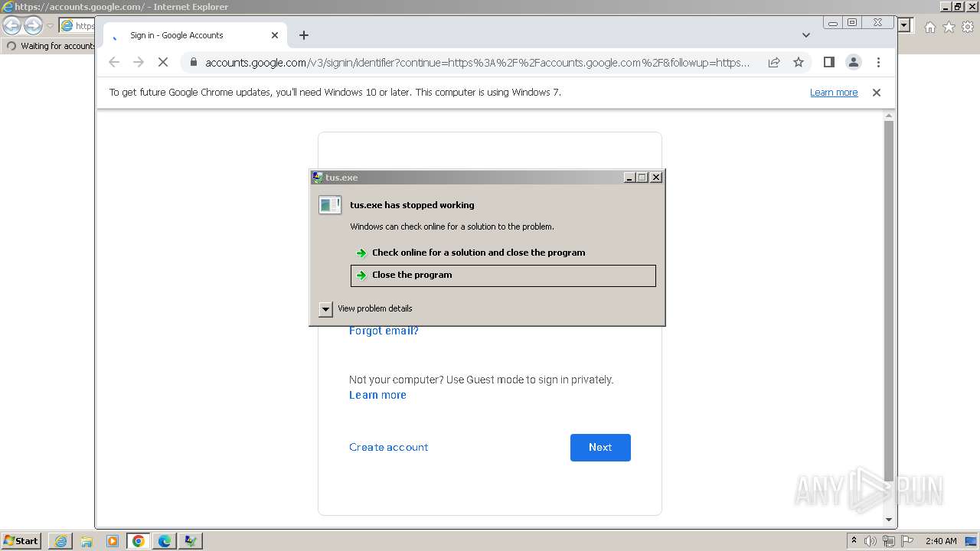Select the IE Waiting for accounts tab
The height and width of the screenshot is (551, 980).
point(49,46)
